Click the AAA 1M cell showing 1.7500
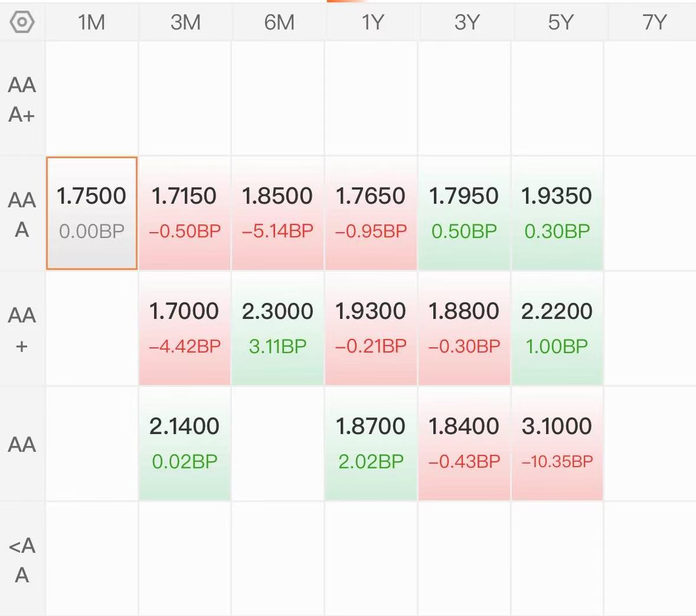 pyautogui.click(x=92, y=213)
